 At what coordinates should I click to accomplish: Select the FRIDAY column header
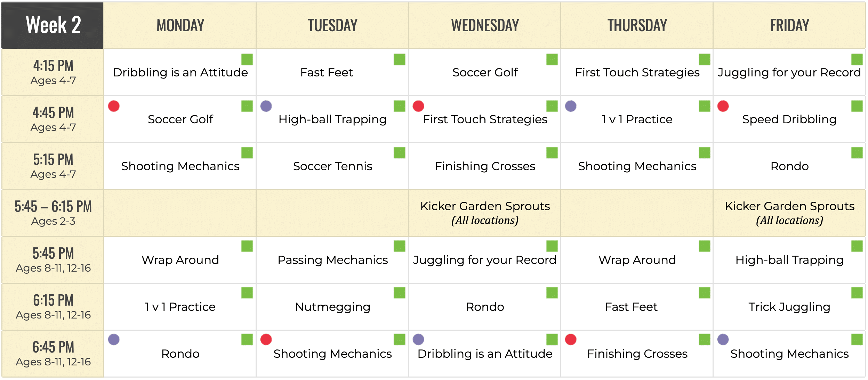pos(789,25)
